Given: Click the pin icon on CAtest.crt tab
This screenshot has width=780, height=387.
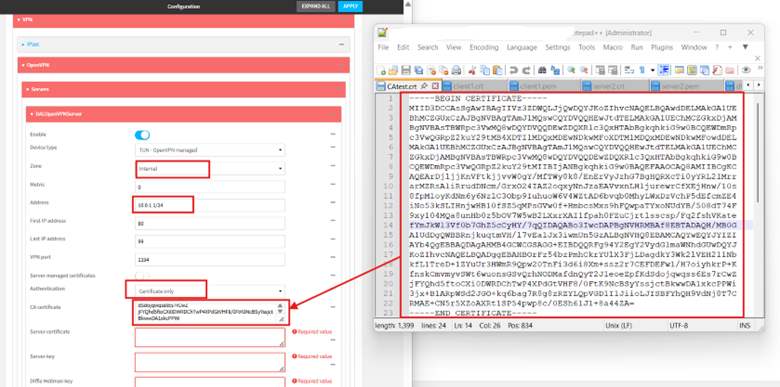Looking at the screenshot, I should point(424,86).
